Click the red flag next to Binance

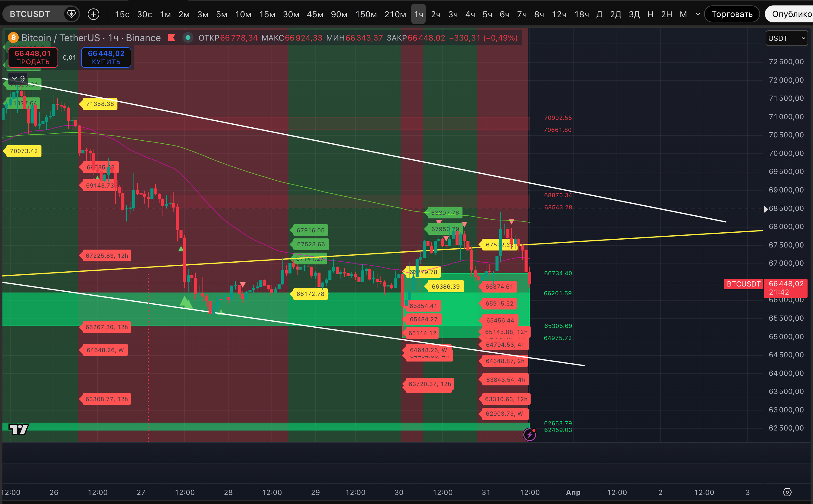coord(172,38)
